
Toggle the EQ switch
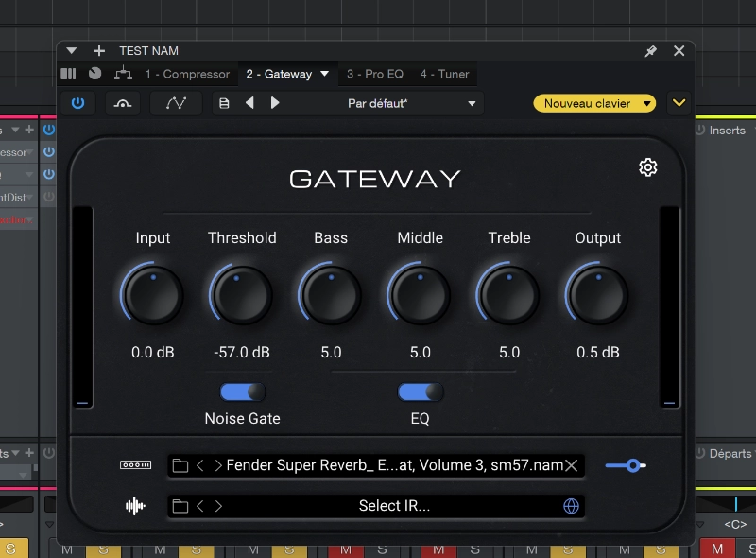420,392
